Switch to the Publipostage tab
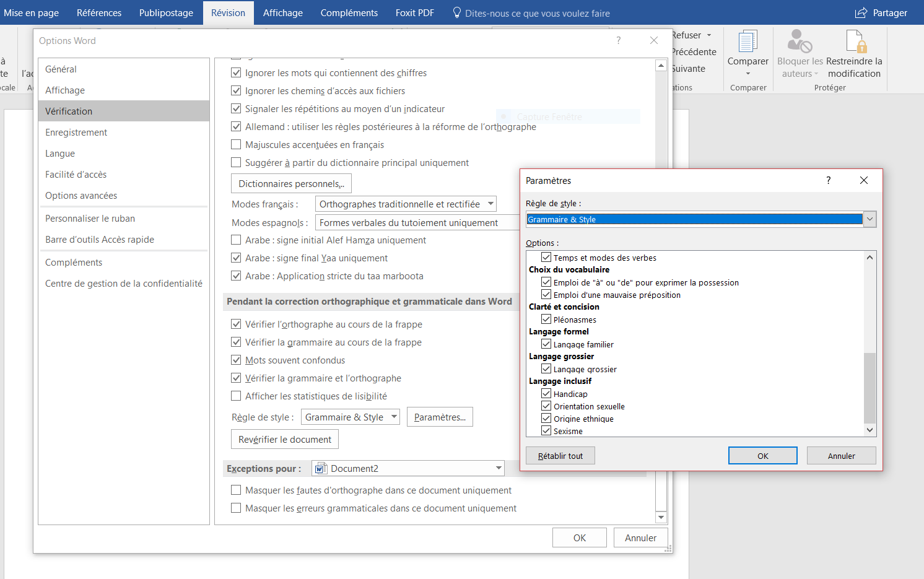 click(x=166, y=13)
